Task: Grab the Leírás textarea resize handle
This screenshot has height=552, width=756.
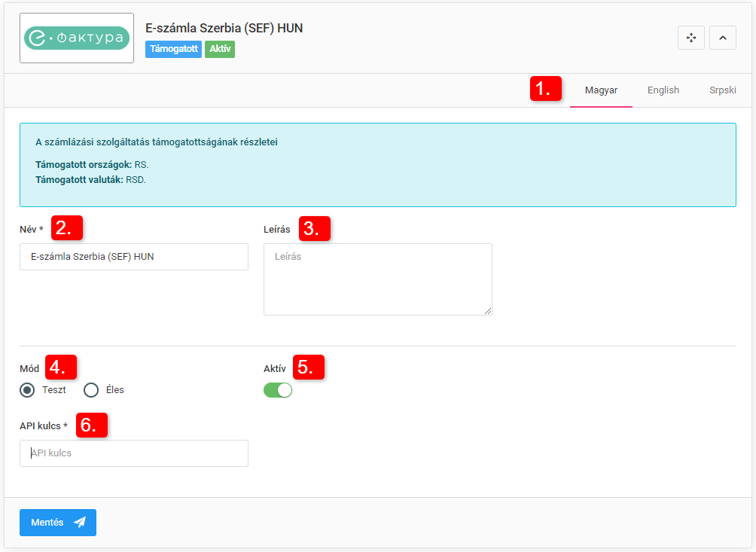Action: click(488, 311)
